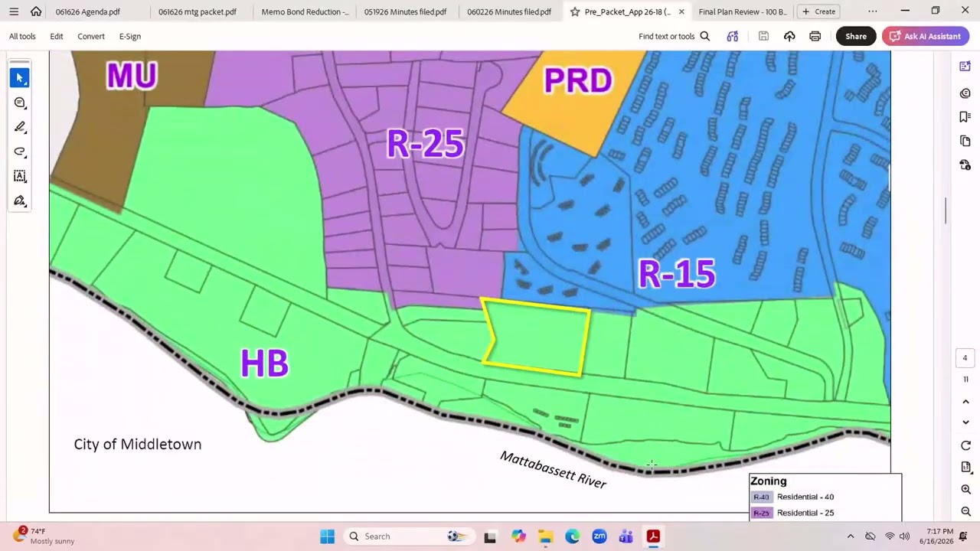The image size is (980, 551).
Task: Open the more options ellipsis in tab bar
Action: click(873, 11)
